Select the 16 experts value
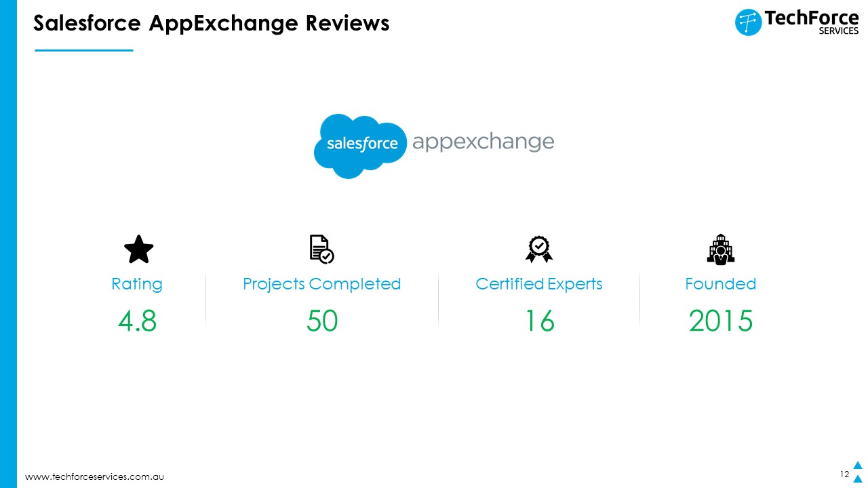 point(540,321)
